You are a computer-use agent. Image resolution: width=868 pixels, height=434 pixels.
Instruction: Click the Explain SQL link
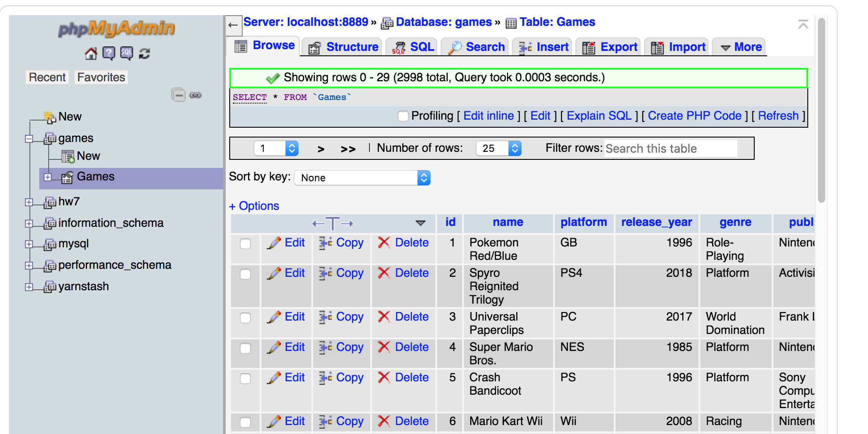coord(599,116)
